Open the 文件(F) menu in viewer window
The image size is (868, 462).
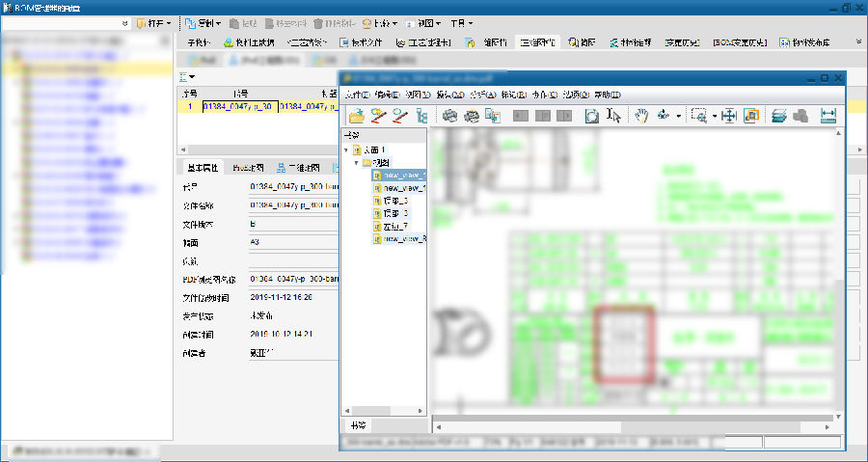click(357, 95)
